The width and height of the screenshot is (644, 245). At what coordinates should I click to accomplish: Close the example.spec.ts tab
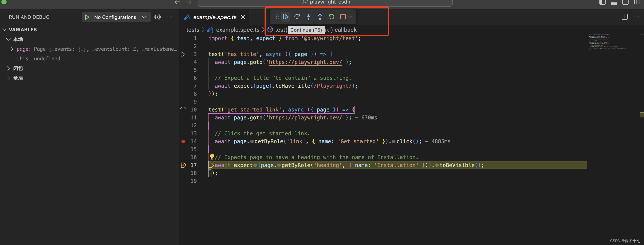coord(243,17)
